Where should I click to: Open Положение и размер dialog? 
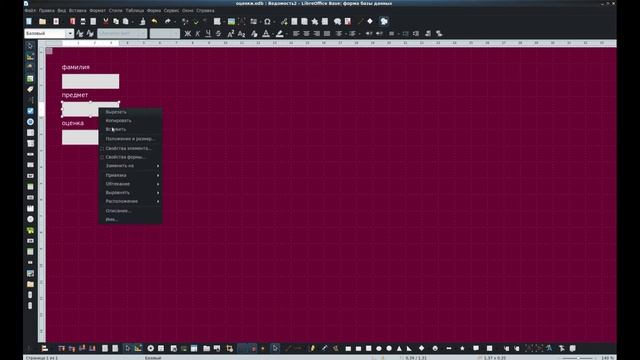click(x=131, y=139)
